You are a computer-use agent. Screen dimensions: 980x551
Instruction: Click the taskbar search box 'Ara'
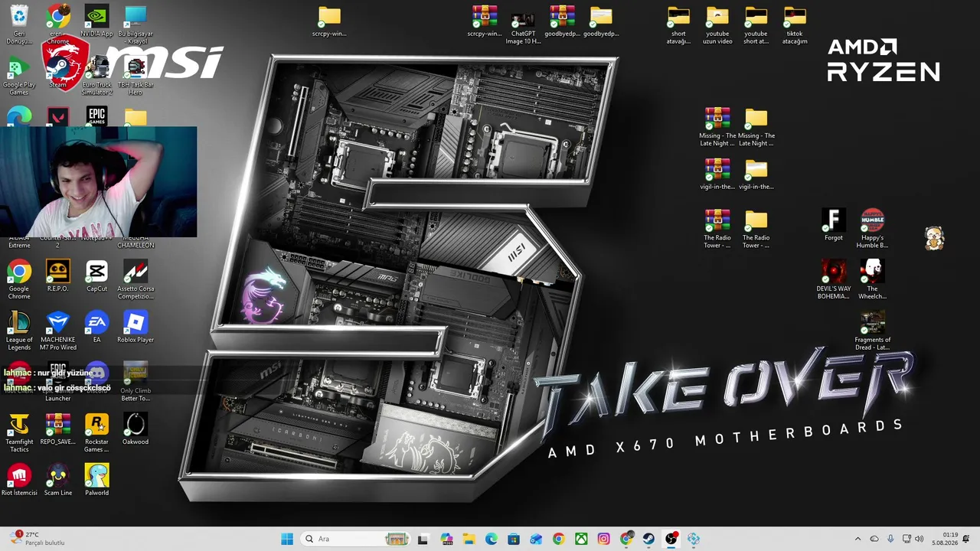(356, 539)
